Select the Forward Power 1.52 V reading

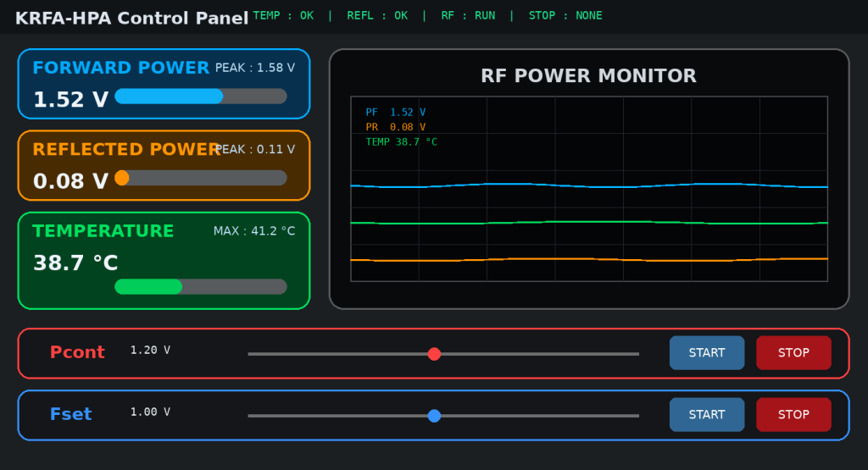pos(71,100)
